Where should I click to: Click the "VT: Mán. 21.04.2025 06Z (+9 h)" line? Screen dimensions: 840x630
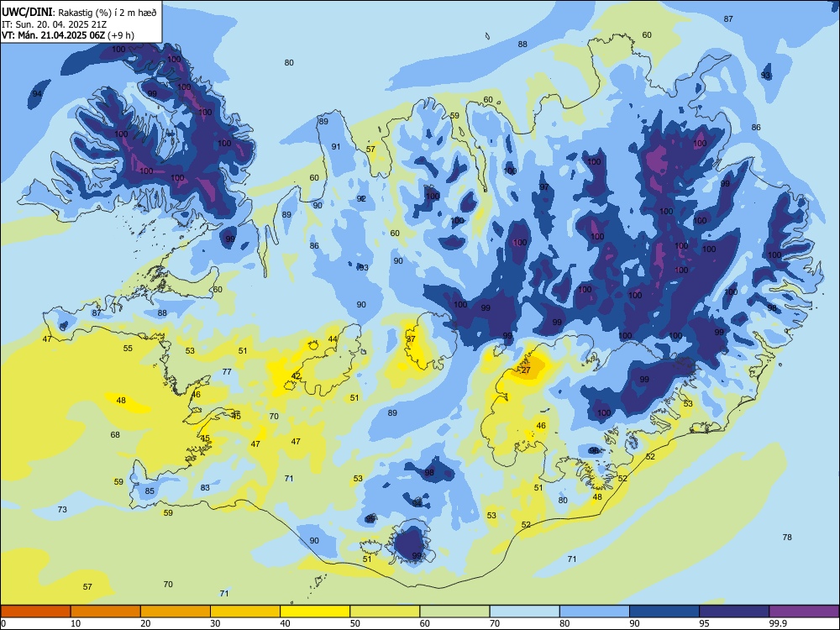[x=68, y=35]
